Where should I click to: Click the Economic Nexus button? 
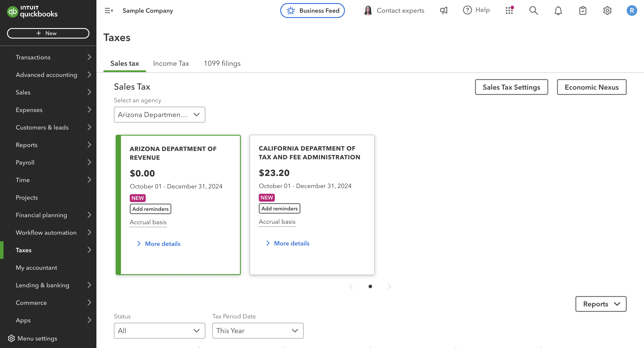592,87
